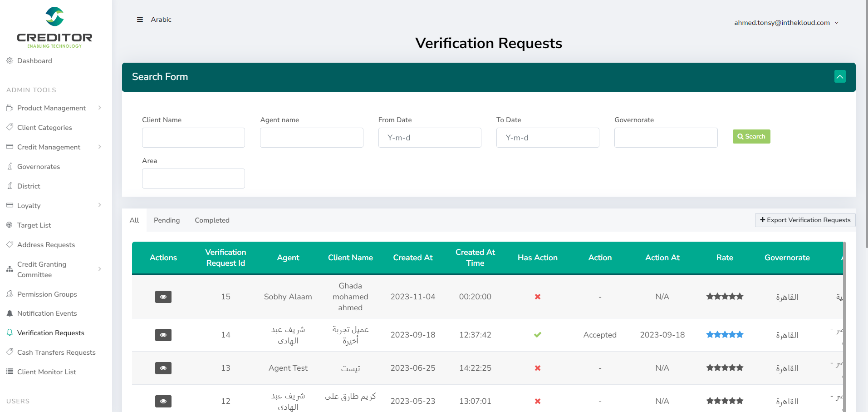Open the user account email dropdown
The width and height of the screenshot is (868, 412).
(x=786, y=23)
